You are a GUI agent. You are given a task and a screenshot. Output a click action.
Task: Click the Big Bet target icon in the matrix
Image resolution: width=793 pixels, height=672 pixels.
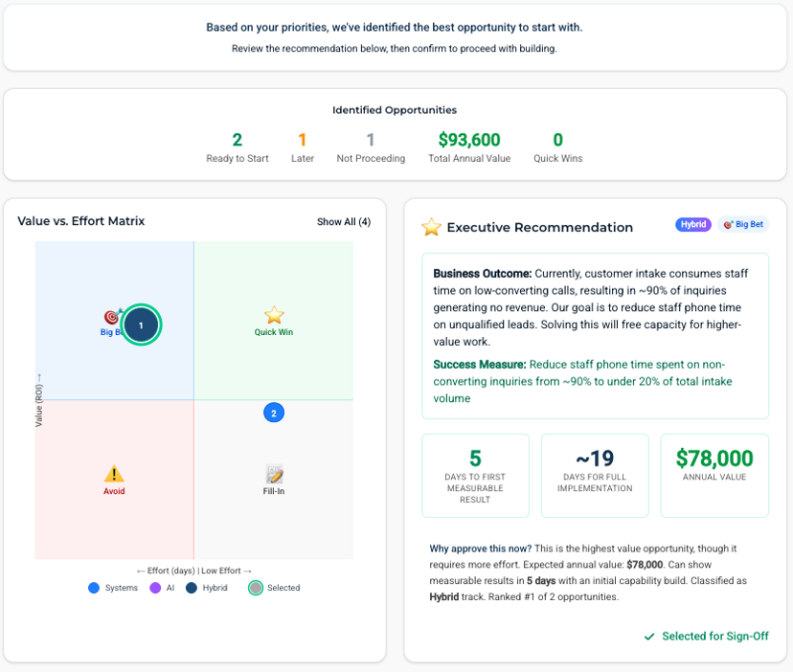(x=111, y=317)
